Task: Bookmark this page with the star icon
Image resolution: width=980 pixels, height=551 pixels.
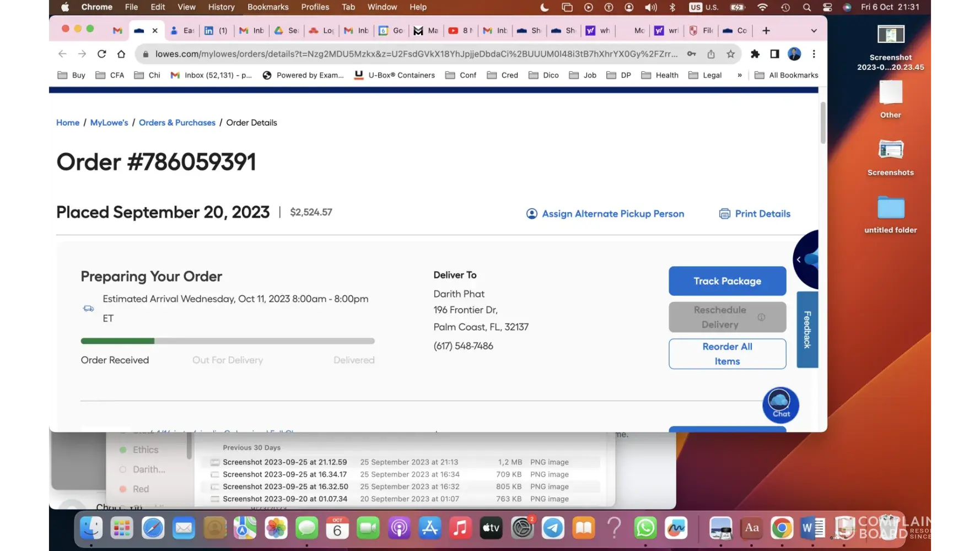Action: 731,54
